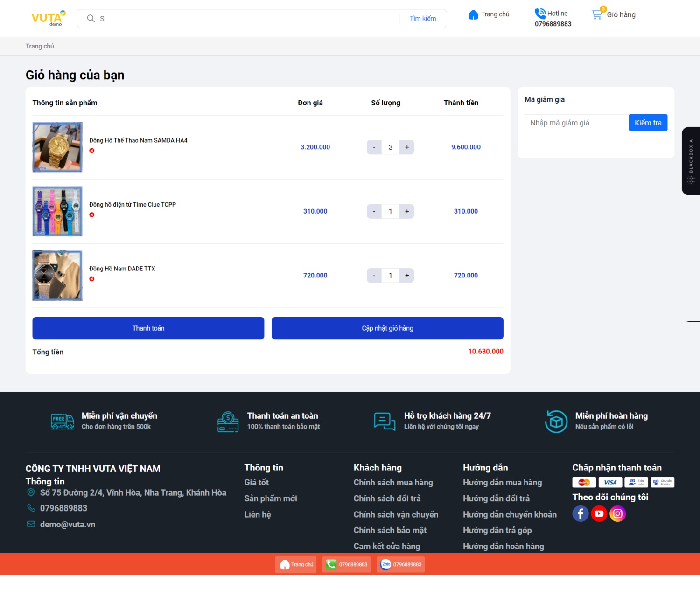Screen dimensions: 700x595
Task: Open Chính sách đổi trả footer link
Action: [387, 498]
